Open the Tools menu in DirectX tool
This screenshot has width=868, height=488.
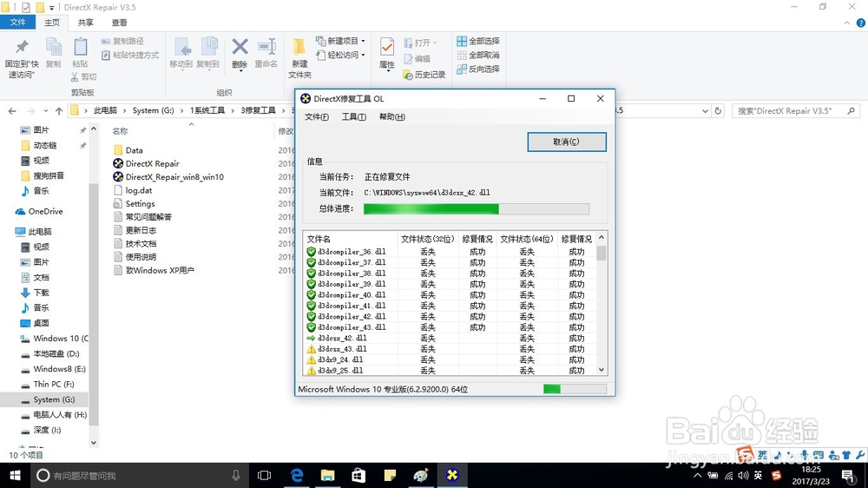pos(354,117)
